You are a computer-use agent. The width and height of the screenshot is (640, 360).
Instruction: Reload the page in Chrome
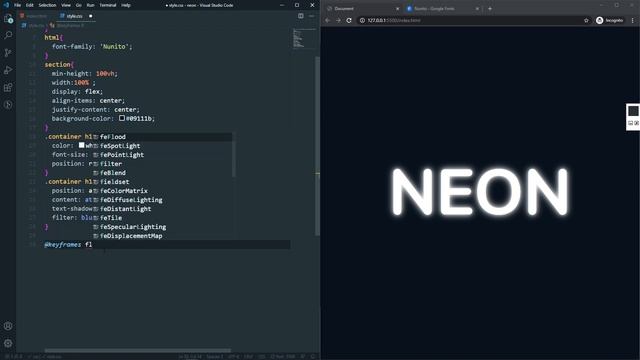[x=349, y=20]
